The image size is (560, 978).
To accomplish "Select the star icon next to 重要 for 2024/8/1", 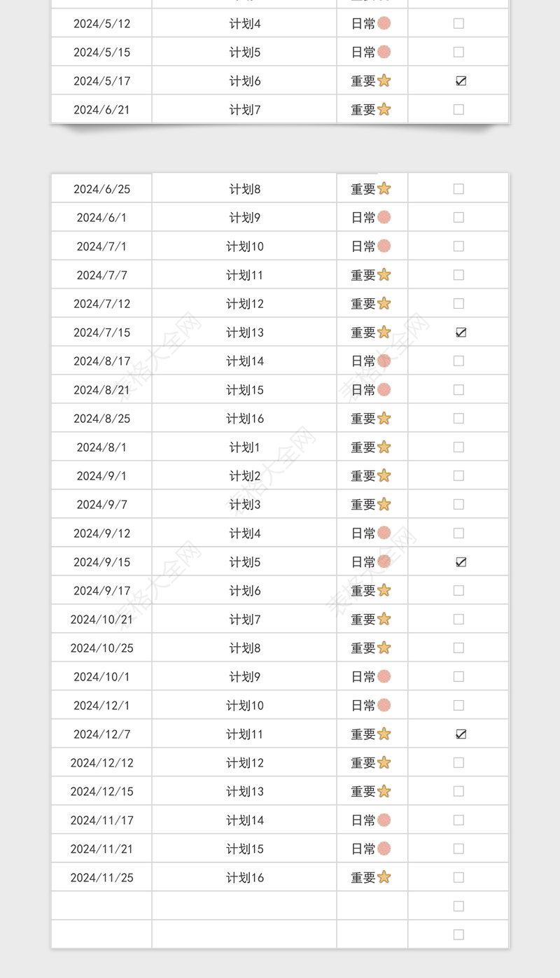I will (x=384, y=447).
